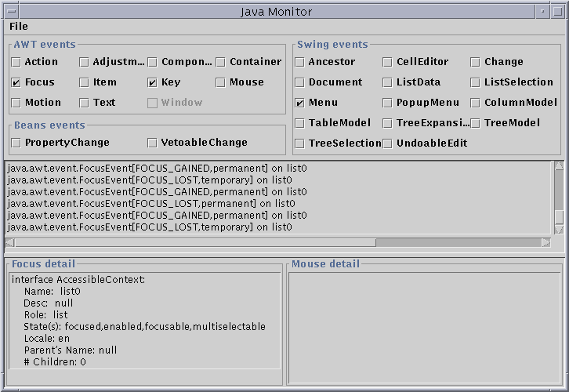The image size is (569, 392).
Task: Check the PropertyChange beans checkbox
Action: tap(16, 143)
